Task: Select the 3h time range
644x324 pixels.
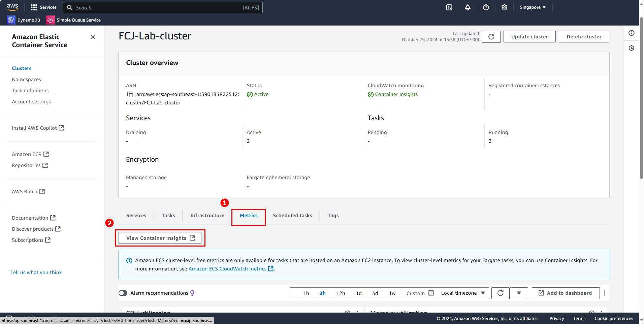Action: click(x=322, y=293)
